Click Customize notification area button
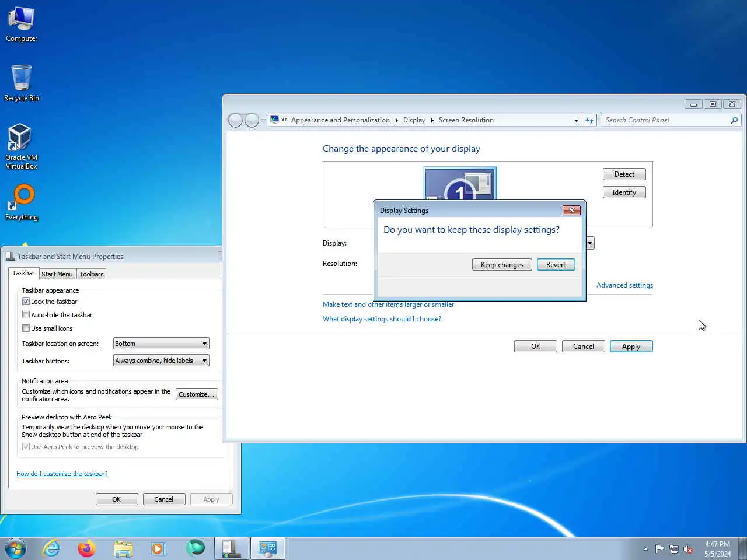This screenshot has width=747, height=560. pyautogui.click(x=197, y=394)
